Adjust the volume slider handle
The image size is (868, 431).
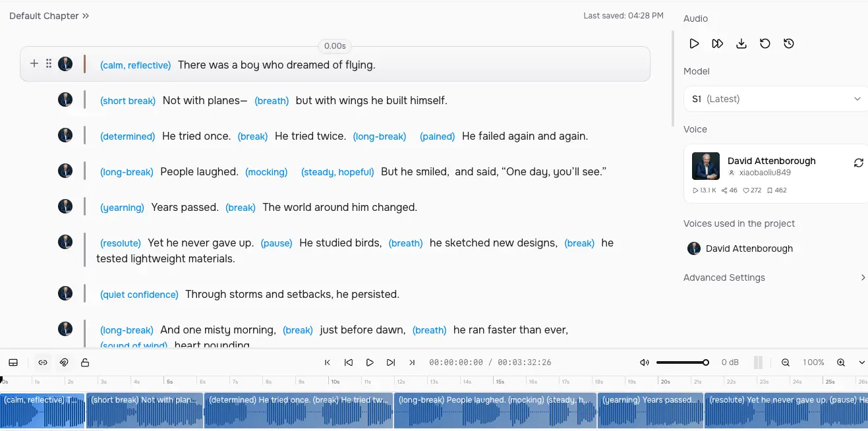[706, 362]
